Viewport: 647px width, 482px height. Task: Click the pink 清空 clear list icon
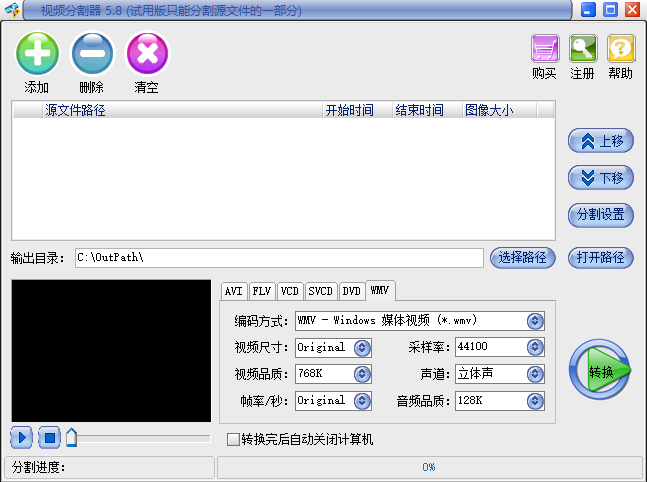click(147, 54)
